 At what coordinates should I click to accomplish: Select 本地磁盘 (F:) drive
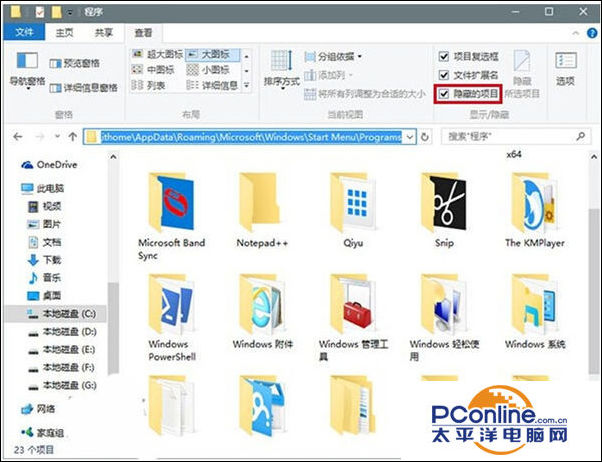pyautogui.click(x=63, y=368)
